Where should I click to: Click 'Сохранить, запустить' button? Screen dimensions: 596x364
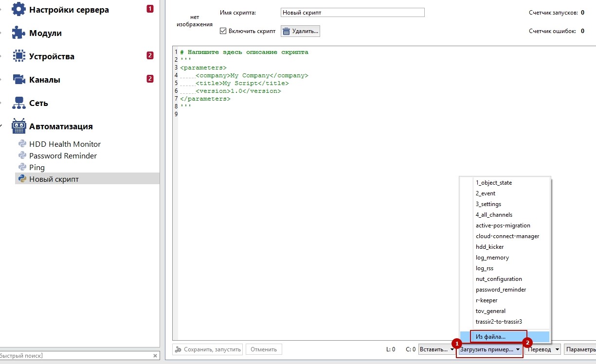(208, 349)
